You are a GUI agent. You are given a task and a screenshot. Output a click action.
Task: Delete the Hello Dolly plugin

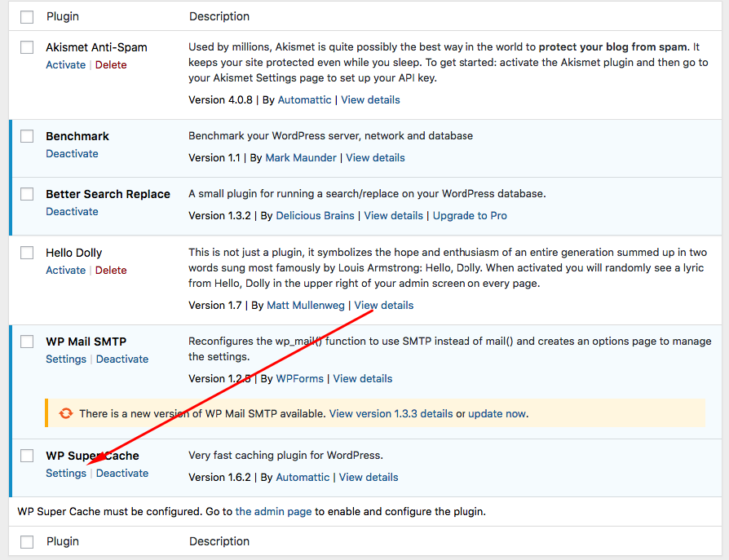point(111,270)
